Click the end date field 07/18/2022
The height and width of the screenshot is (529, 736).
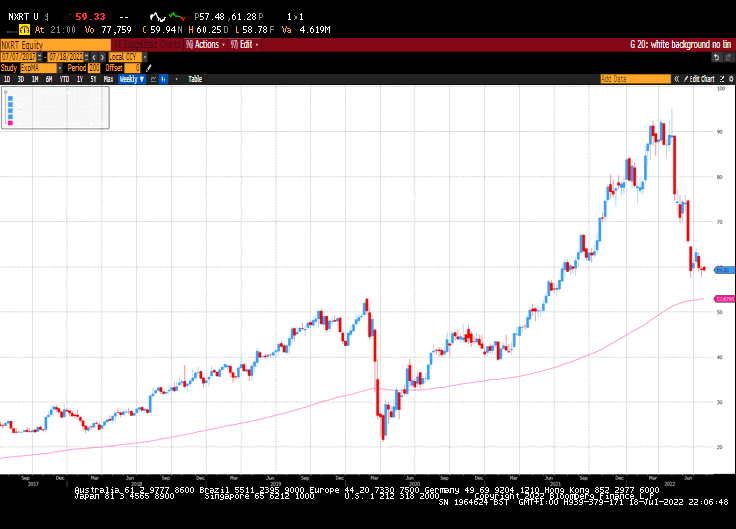tap(65, 57)
